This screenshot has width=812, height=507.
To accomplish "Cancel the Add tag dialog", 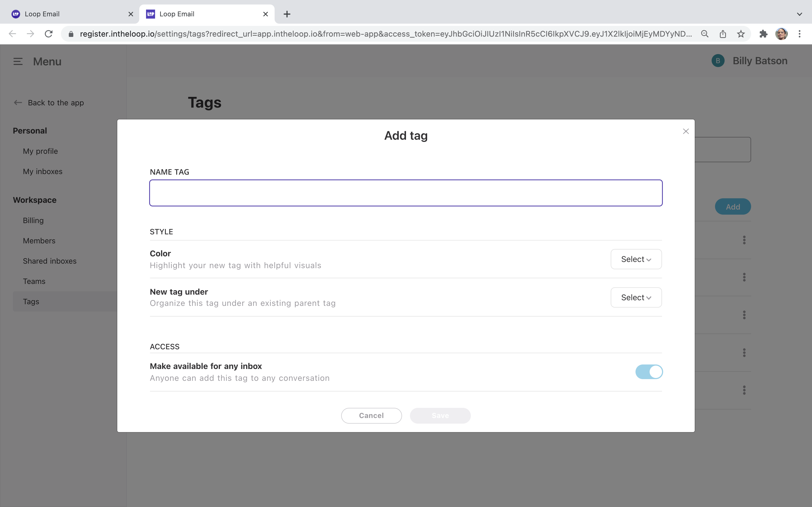I will tap(371, 415).
